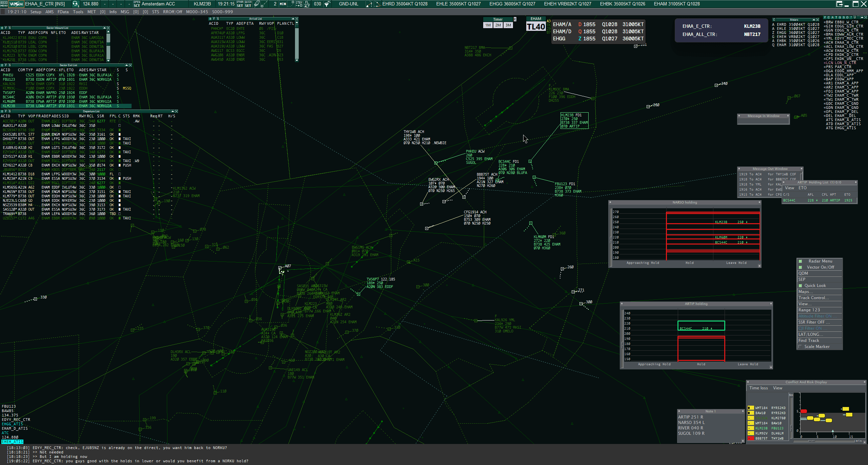868x465 pixels.
Task: Click the FL/ALT transition altitude icon
Action: [307, 4]
